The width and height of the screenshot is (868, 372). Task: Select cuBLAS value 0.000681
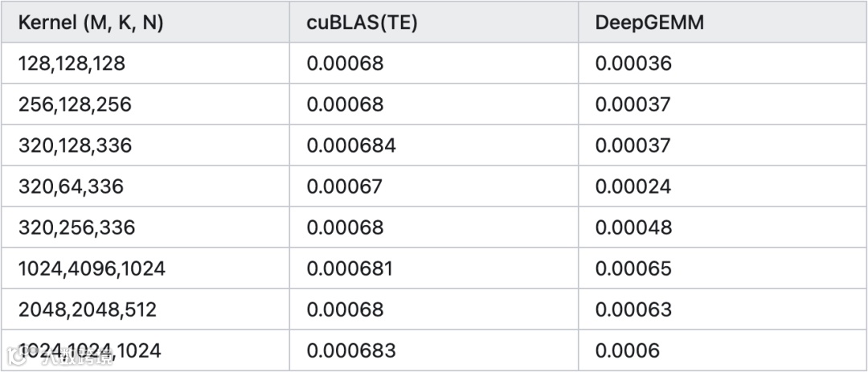(350, 268)
